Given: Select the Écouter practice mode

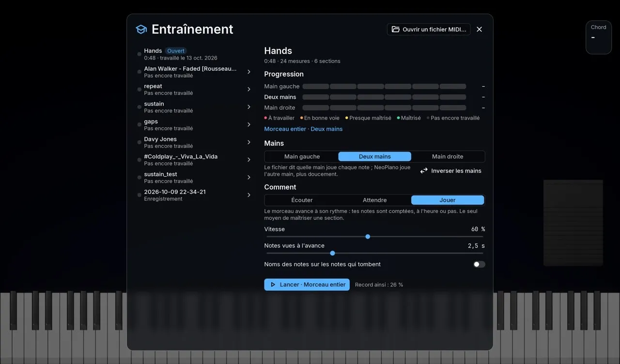Looking at the screenshot, I should (x=302, y=200).
